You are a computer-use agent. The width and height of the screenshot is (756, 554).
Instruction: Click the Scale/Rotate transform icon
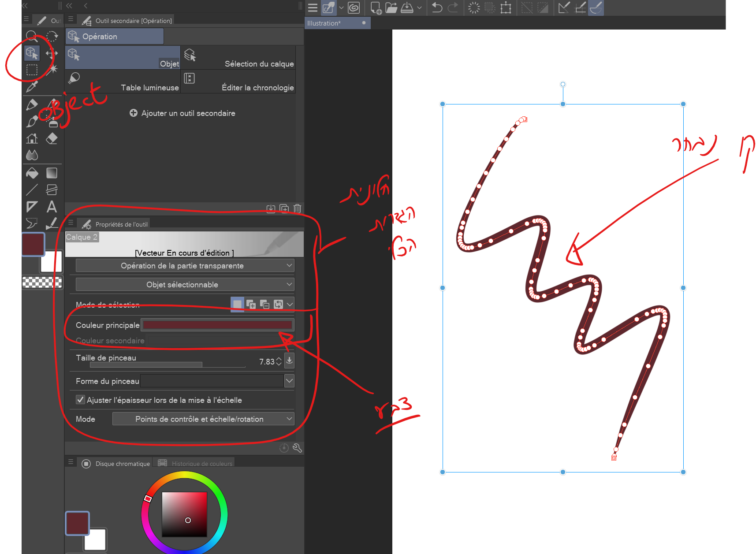[506, 7]
